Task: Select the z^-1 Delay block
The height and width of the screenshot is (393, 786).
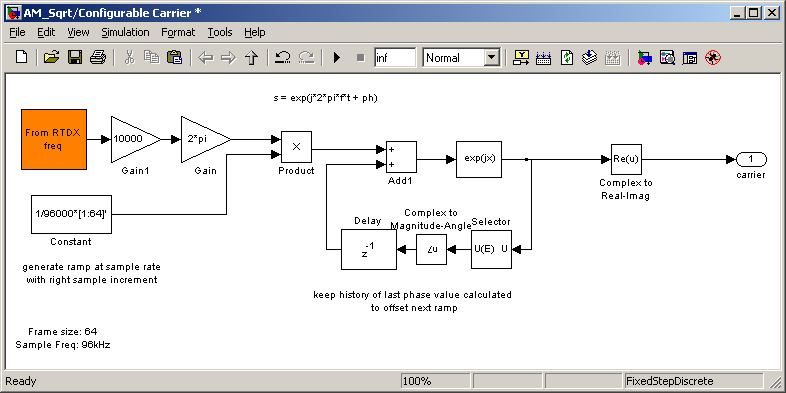Action: pos(369,249)
